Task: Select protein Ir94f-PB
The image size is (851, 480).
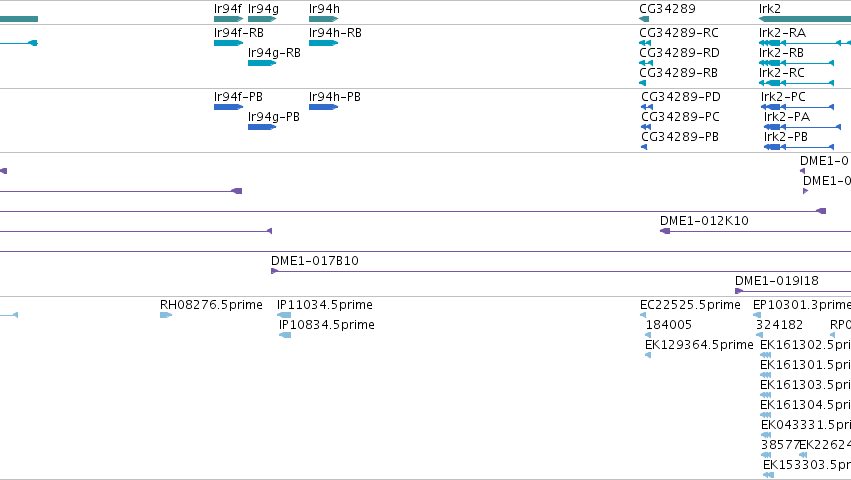Action: click(x=228, y=107)
